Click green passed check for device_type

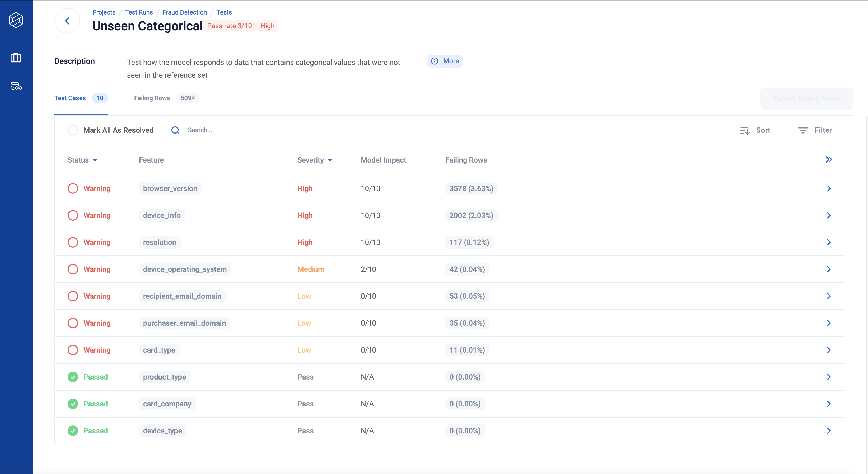(73, 431)
